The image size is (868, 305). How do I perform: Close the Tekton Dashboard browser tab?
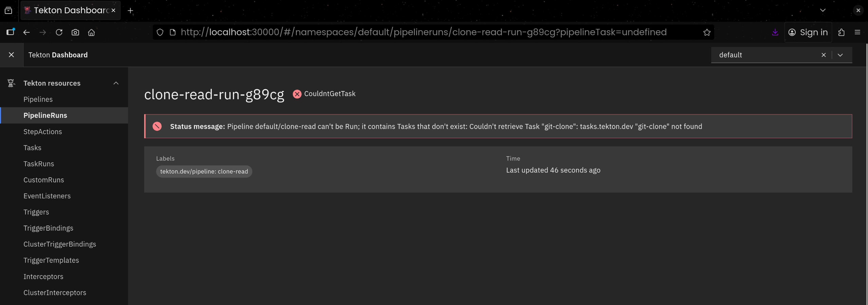[x=113, y=10]
